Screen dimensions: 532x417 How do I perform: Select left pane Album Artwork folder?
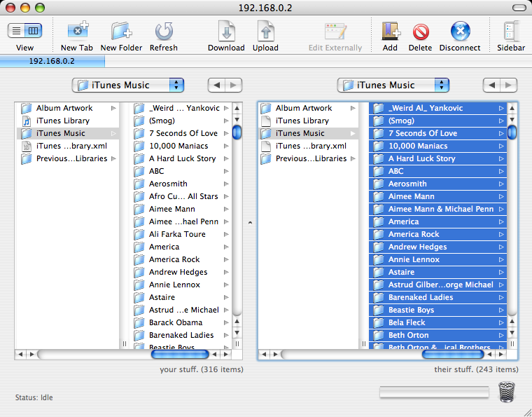(68, 108)
